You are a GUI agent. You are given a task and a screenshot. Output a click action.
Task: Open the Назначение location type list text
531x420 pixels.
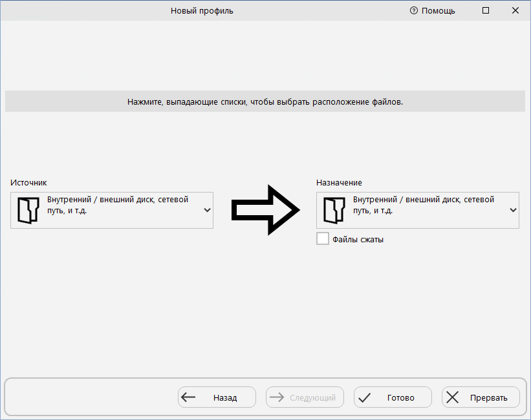point(424,205)
